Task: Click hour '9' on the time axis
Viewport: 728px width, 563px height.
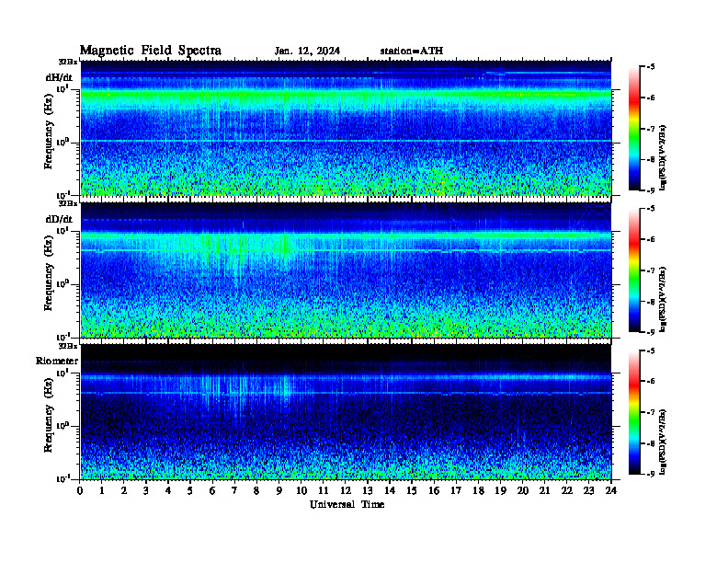Action: click(x=279, y=491)
